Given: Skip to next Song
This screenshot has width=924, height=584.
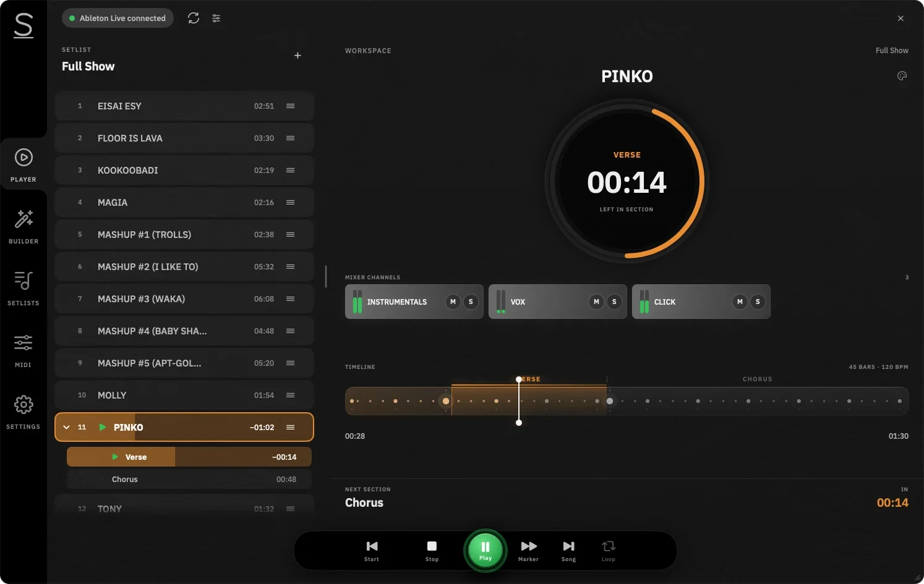Looking at the screenshot, I should (x=568, y=551).
